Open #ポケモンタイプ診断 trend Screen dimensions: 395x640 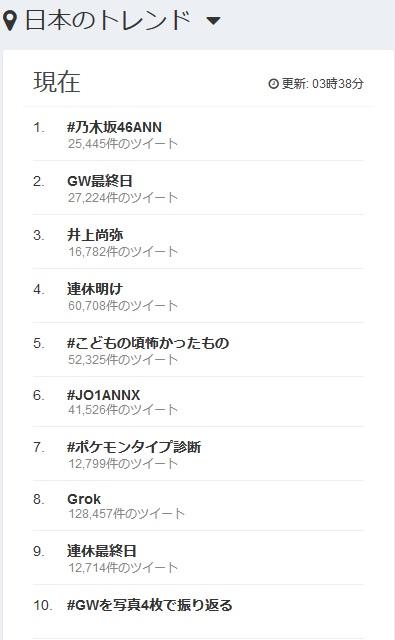pyautogui.click(x=134, y=447)
